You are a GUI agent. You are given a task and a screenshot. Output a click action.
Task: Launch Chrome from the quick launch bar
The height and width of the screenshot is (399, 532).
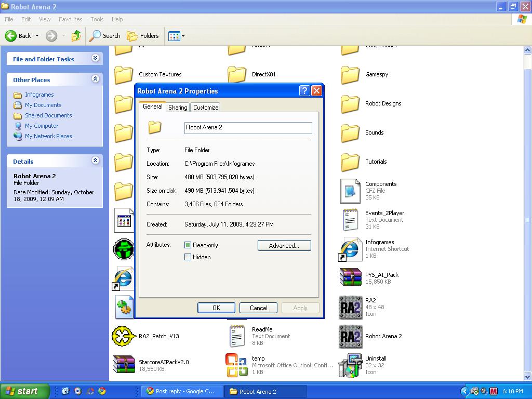coord(102,391)
